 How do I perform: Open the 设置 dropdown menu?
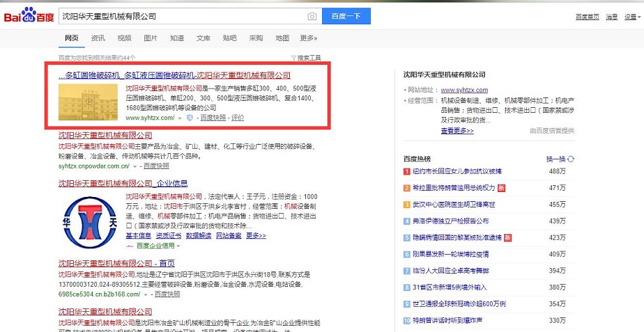(x=633, y=17)
